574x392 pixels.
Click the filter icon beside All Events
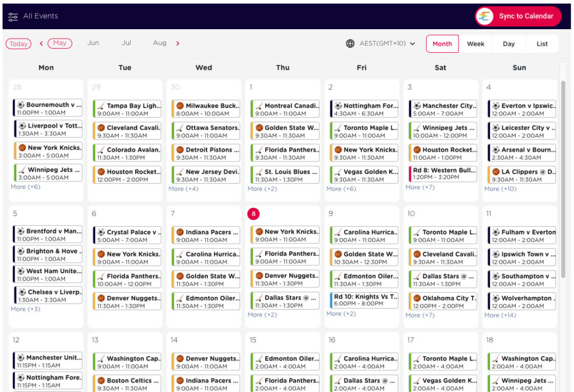pos(13,16)
